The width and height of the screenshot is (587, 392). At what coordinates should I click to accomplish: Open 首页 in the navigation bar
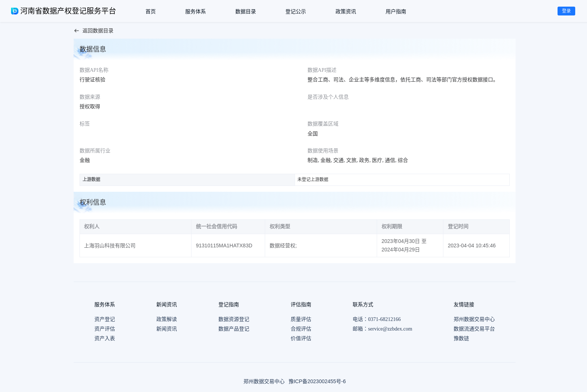pos(151,11)
